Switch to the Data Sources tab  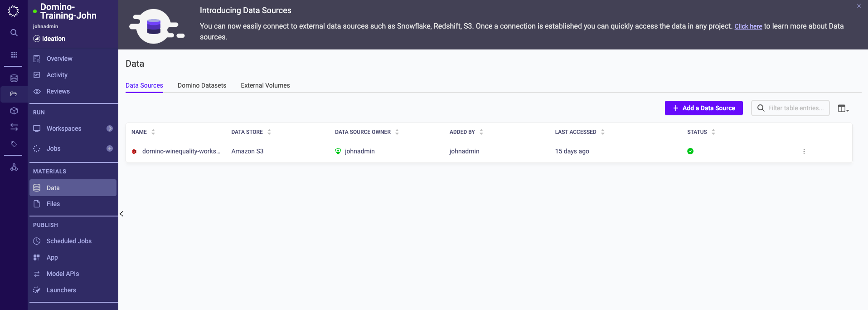click(144, 85)
